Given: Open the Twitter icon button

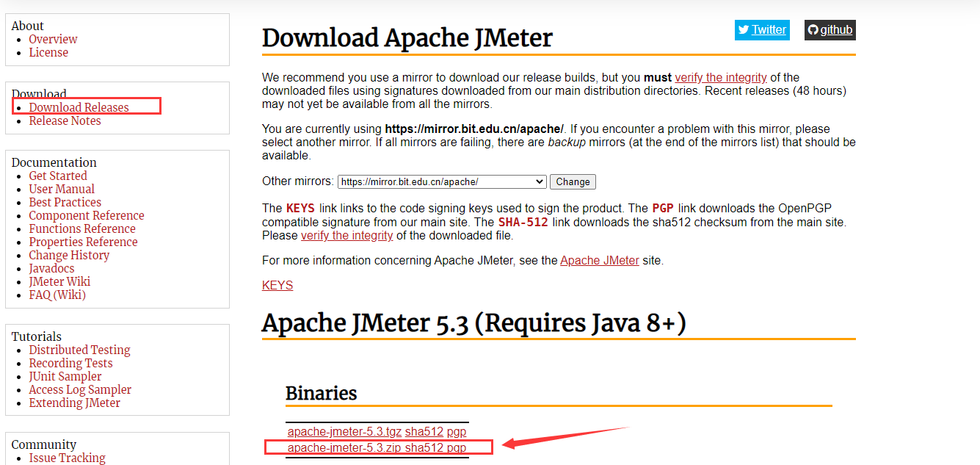Looking at the screenshot, I should [x=762, y=29].
